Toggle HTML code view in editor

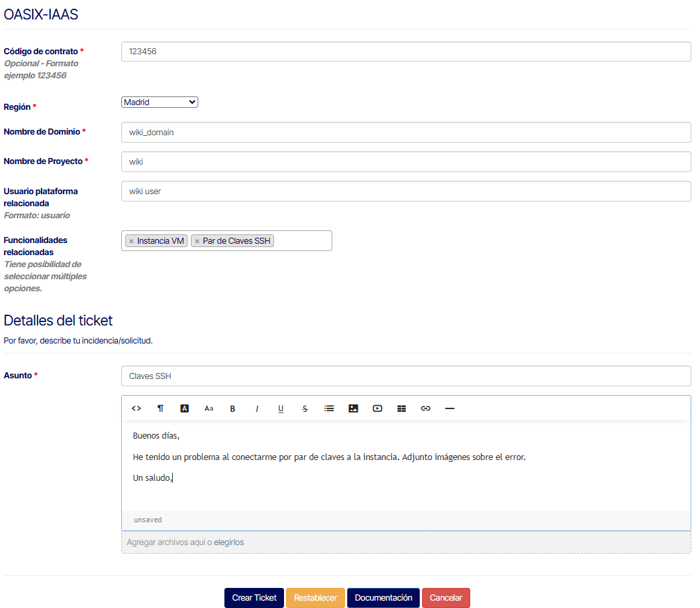136,408
